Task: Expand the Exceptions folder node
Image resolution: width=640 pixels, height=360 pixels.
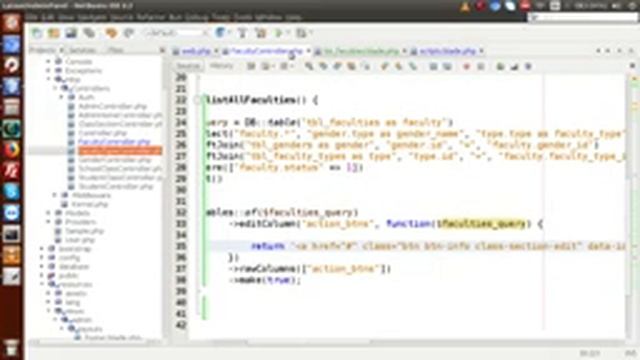Action: tap(49, 70)
